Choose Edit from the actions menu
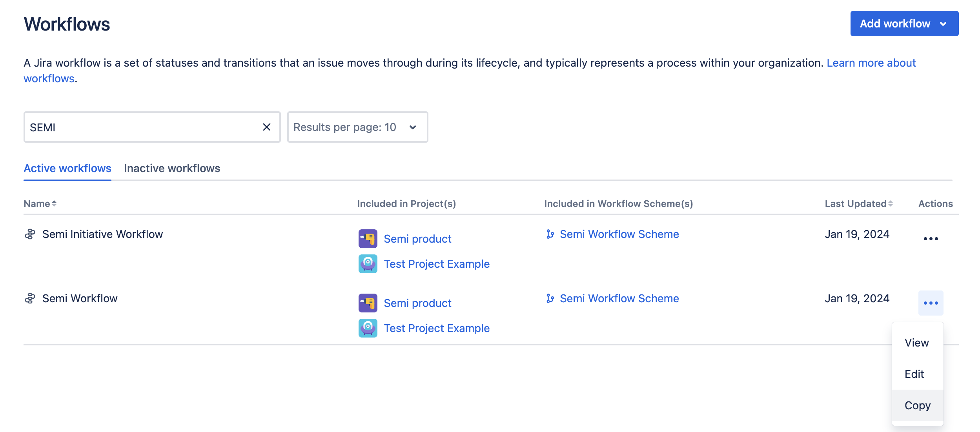980x432 pixels. pyautogui.click(x=914, y=374)
